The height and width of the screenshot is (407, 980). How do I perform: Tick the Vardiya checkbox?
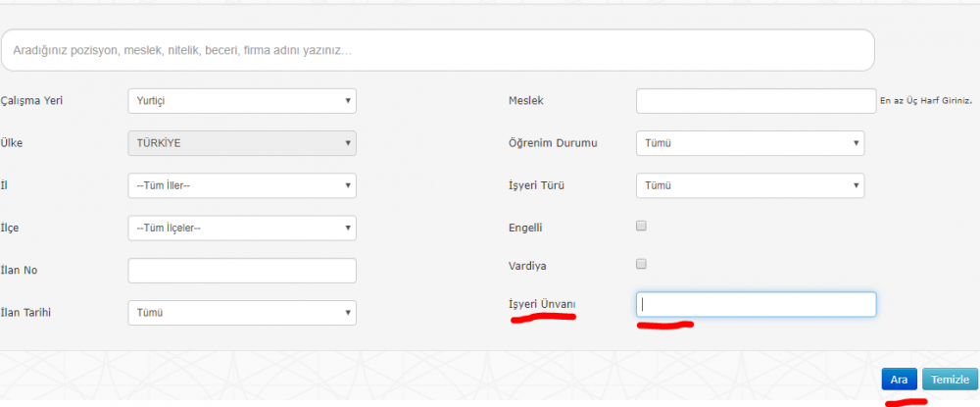(641, 264)
